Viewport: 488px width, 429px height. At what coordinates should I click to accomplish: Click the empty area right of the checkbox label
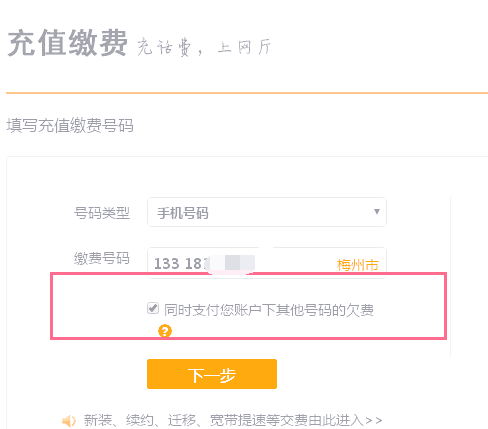tap(409, 310)
